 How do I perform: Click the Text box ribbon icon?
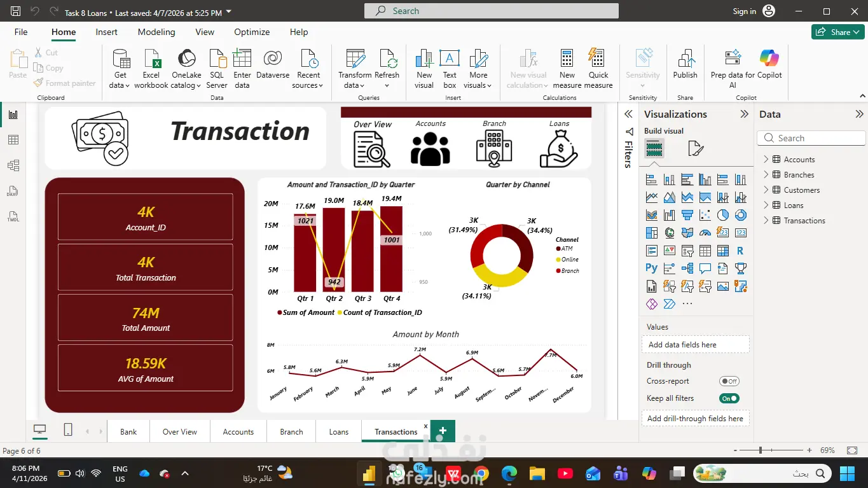pos(450,69)
